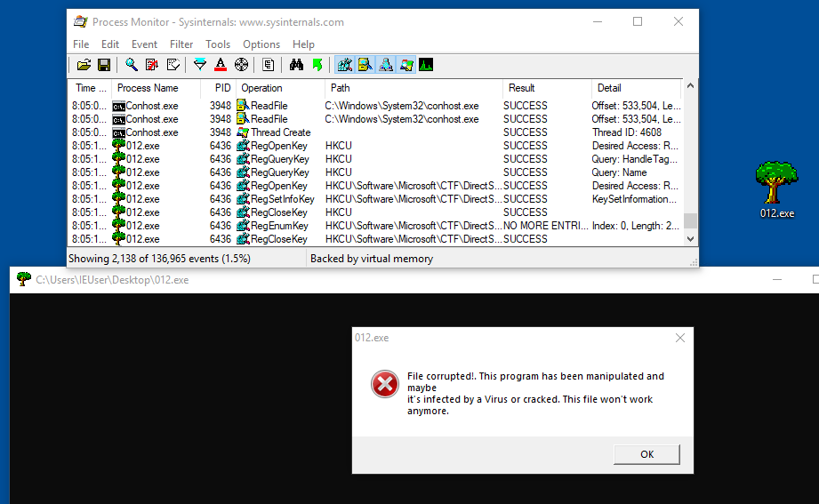The image size is (819, 504).
Task: Open the Event menu
Action: [x=144, y=44]
